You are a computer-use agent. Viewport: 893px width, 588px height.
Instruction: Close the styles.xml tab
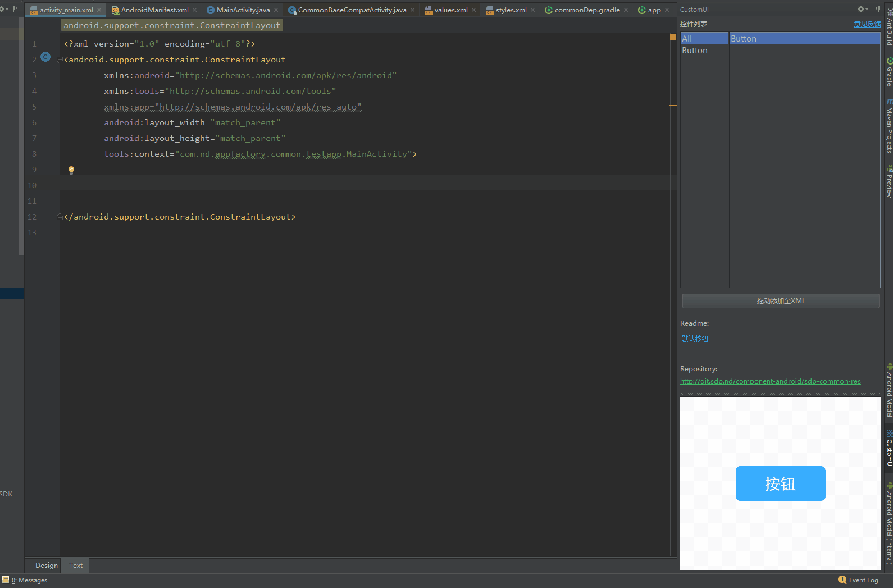(533, 10)
